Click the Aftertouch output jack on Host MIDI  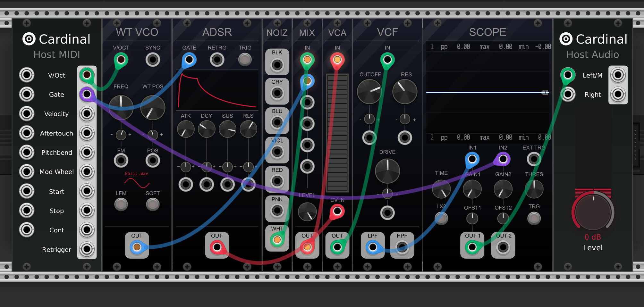pos(87,133)
